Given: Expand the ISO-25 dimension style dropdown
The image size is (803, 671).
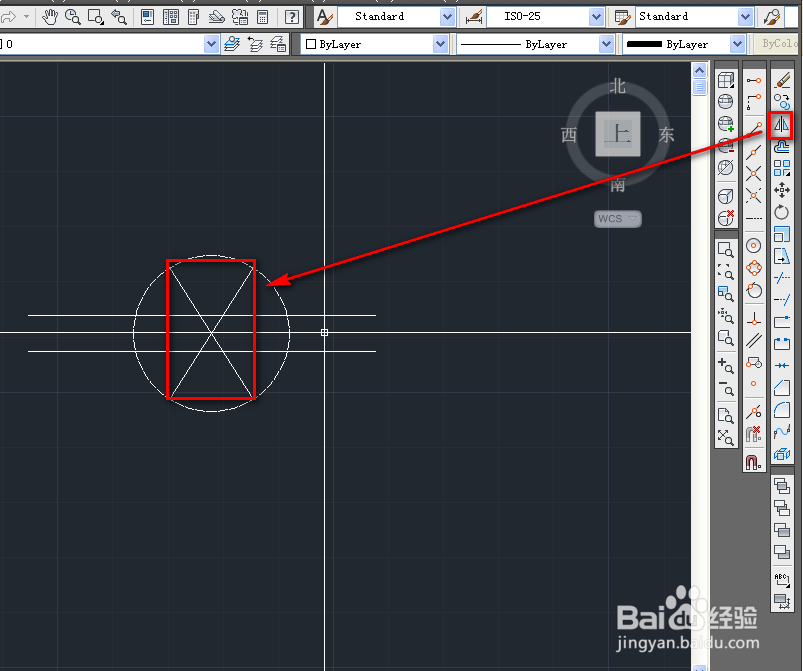Looking at the screenshot, I should tap(596, 17).
